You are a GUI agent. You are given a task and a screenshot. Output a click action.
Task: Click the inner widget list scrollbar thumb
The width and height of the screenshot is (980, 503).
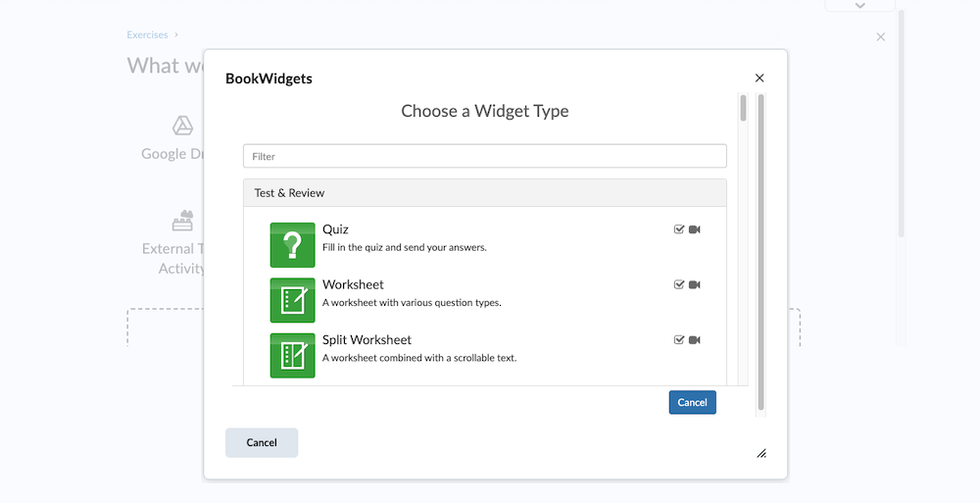[743, 108]
